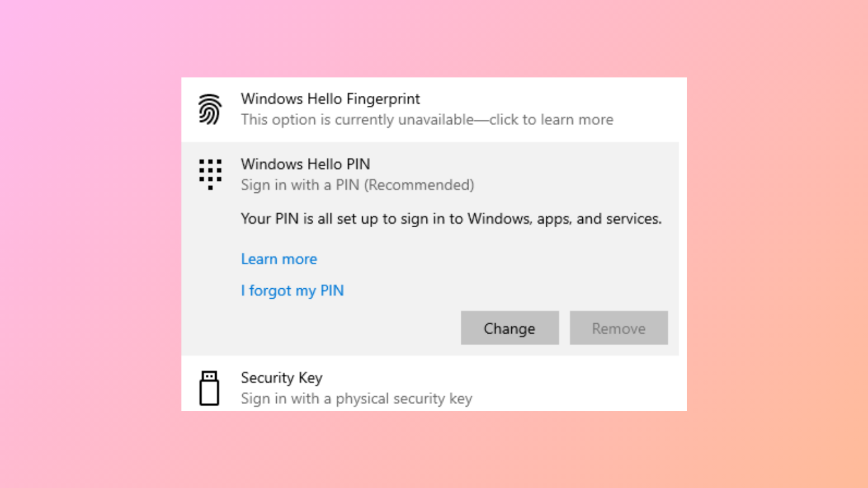
Task: Expand the Security Key sign-in option
Action: 434,388
